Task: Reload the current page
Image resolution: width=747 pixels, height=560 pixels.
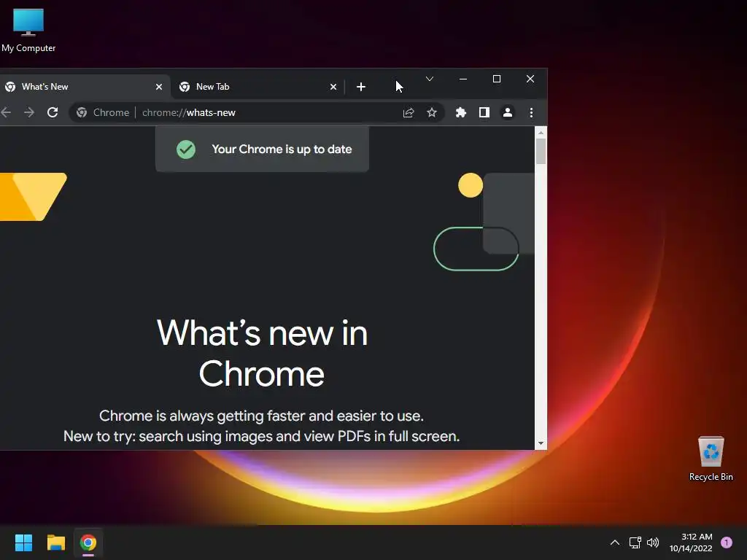Action: tap(53, 112)
